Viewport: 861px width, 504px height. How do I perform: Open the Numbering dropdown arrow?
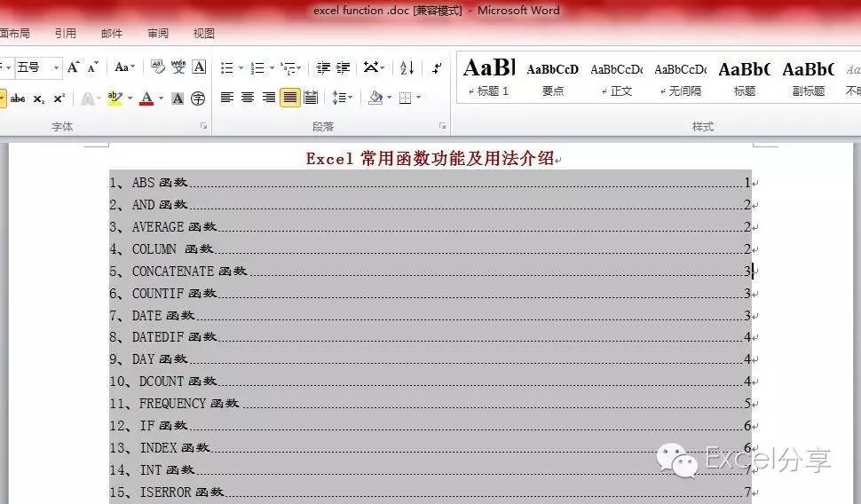(272, 68)
